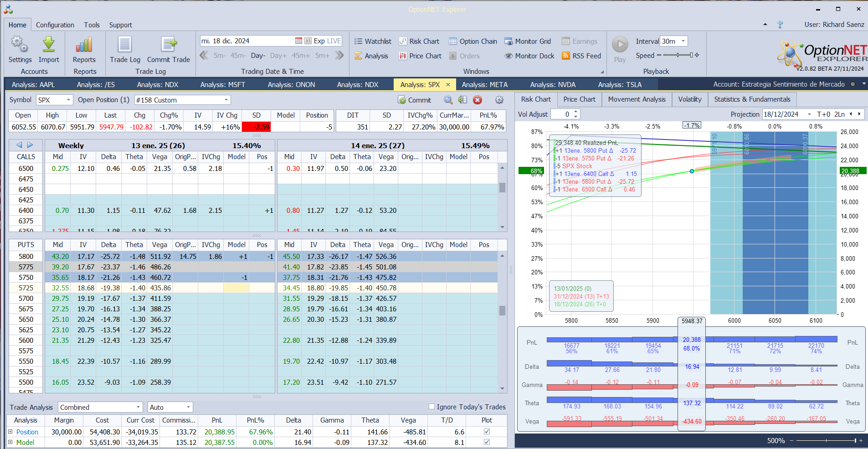The image size is (868, 449).
Task: Open the Tools ribbon tab
Action: tap(92, 25)
